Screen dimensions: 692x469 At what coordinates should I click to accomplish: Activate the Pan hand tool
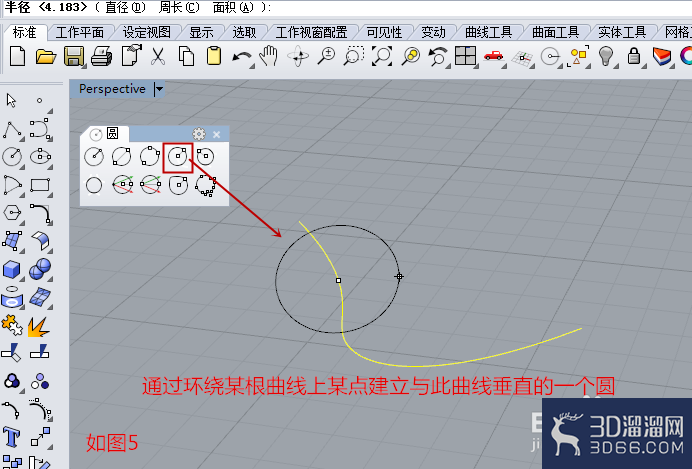268,56
